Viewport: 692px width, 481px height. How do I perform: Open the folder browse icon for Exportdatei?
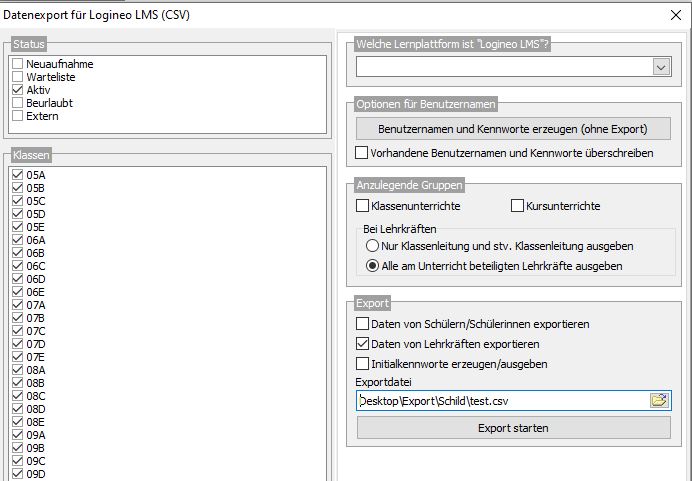click(x=659, y=400)
